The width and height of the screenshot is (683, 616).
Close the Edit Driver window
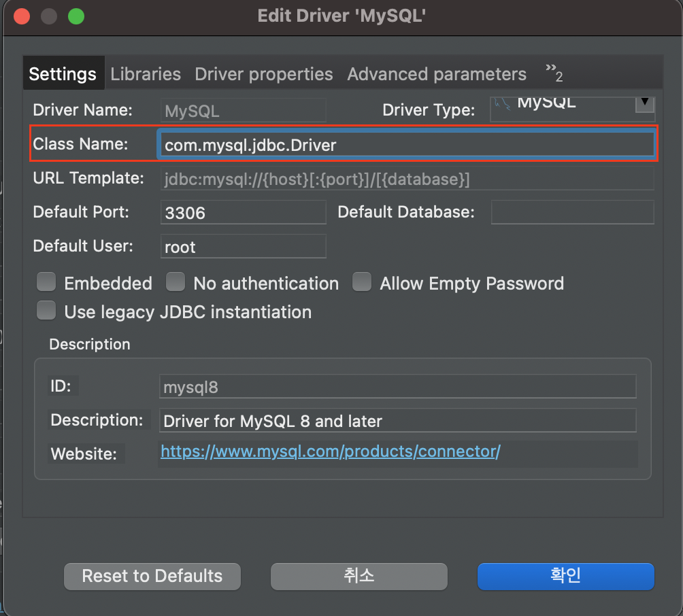(x=22, y=16)
